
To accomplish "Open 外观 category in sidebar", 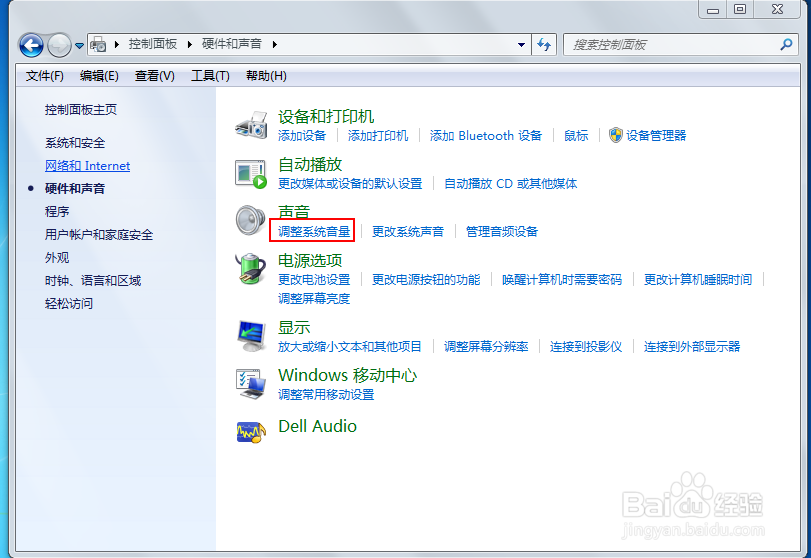I will point(57,258).
